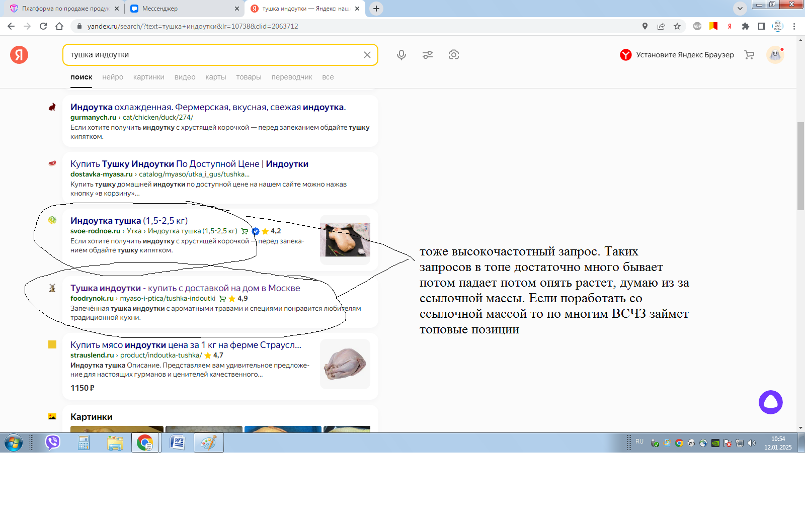
Task: Close the тушка индоутки Яндекс tab
Action: 357,9
